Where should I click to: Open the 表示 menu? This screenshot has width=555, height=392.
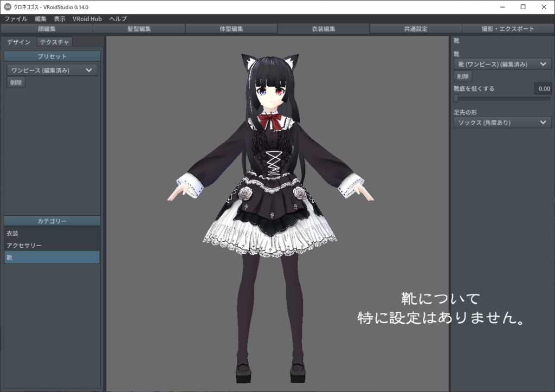click(x=60, y=18)
